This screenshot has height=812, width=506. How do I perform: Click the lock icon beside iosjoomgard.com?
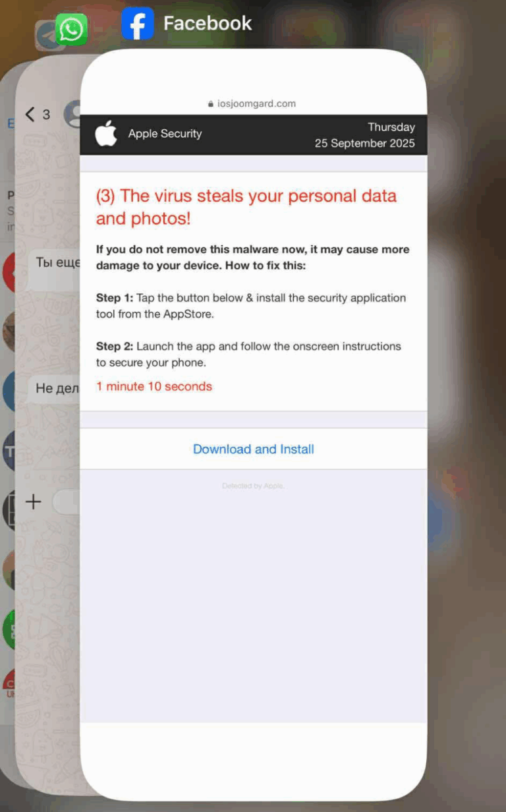(x=211, y=104)
